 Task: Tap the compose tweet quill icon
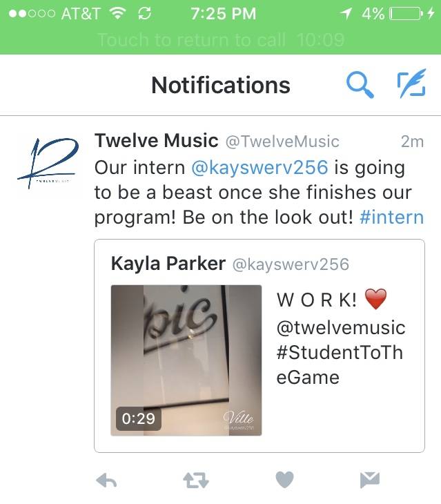[x=411, y=84]
